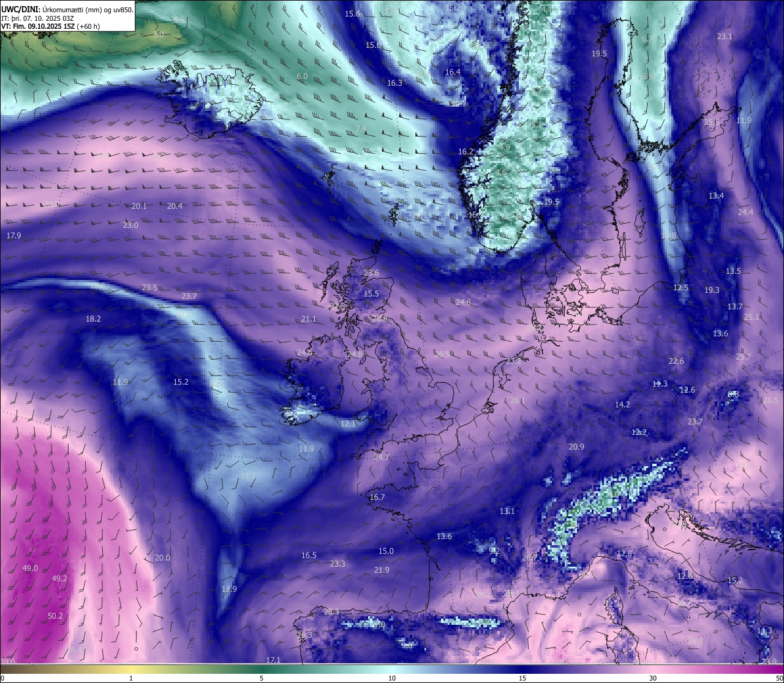This screenshot has height=683, width=784.
Task: Click the 16.2 value near Norway
Action: [x=466, y=151]
